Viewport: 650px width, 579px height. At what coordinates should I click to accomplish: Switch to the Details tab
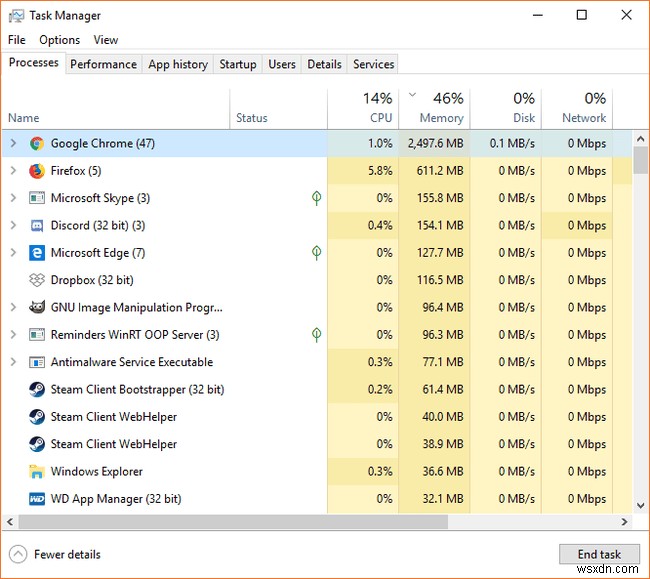click(x=324, y=64)
